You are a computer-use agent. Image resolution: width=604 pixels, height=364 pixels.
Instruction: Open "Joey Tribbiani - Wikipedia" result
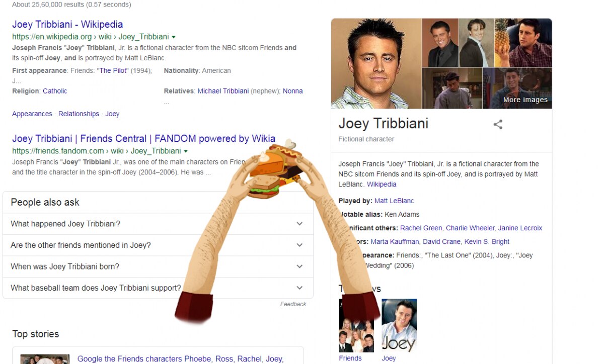67,24
